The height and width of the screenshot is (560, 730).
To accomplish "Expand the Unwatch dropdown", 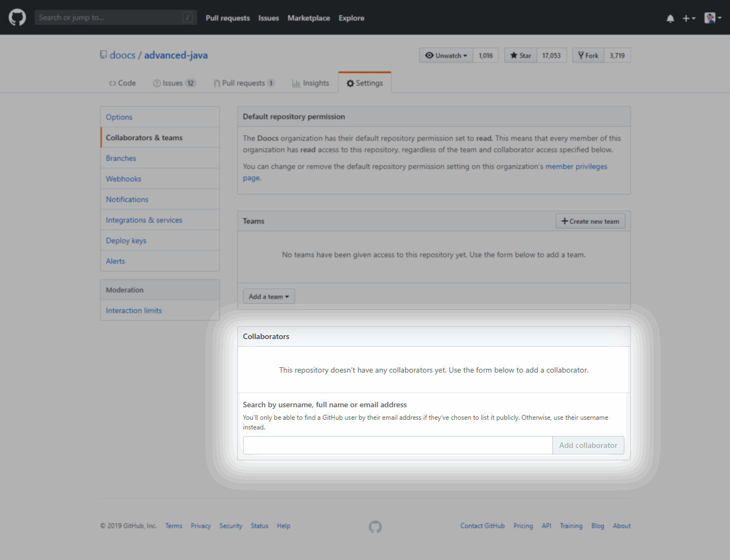I will point(446,55).
